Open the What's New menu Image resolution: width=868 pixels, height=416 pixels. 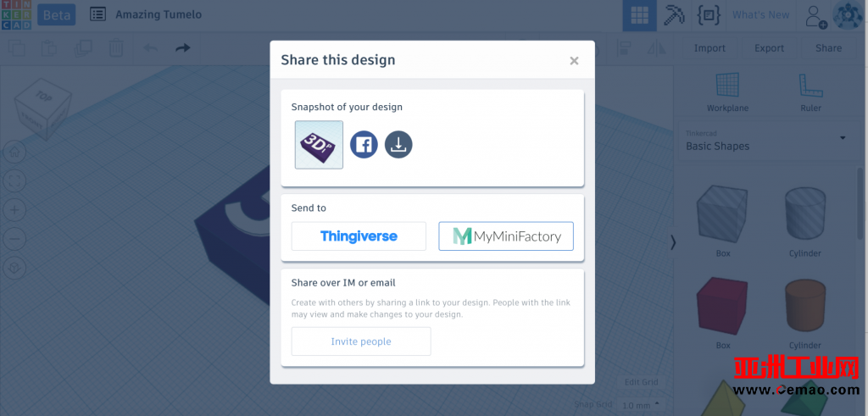[x=760, y=15]
